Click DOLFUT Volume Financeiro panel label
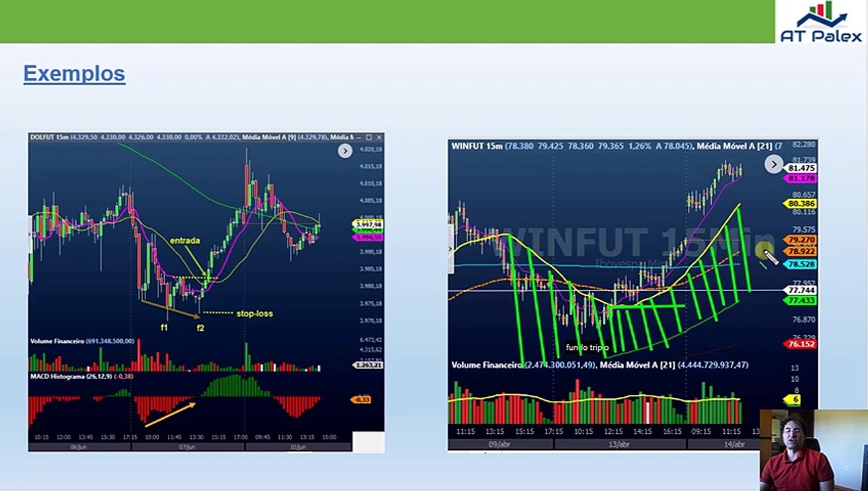The height and width of the screenshot is (491, 868). 57,340
